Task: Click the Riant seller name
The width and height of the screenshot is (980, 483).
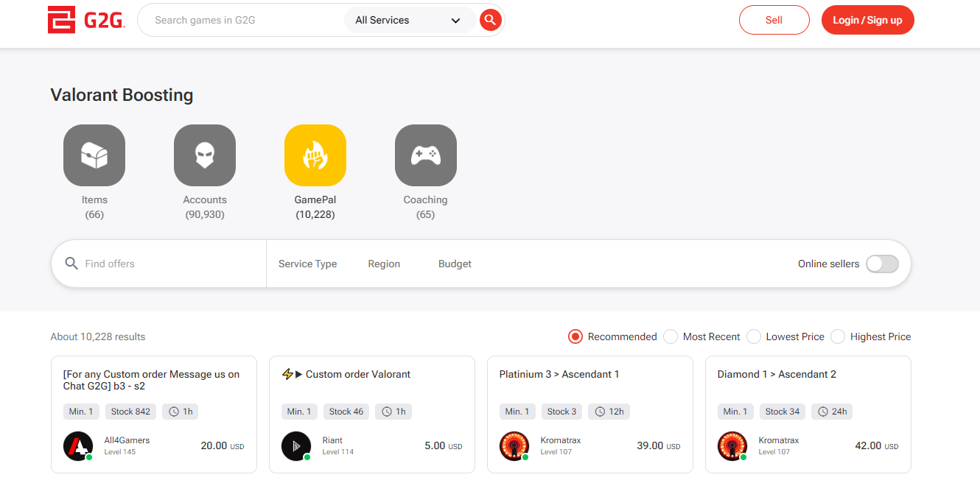Action: [332, 440]
